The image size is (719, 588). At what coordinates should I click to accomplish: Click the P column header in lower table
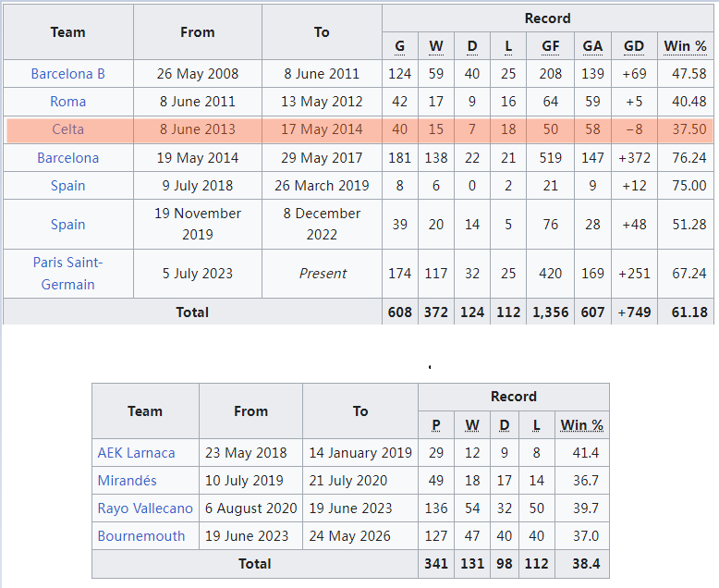[436, 425]
